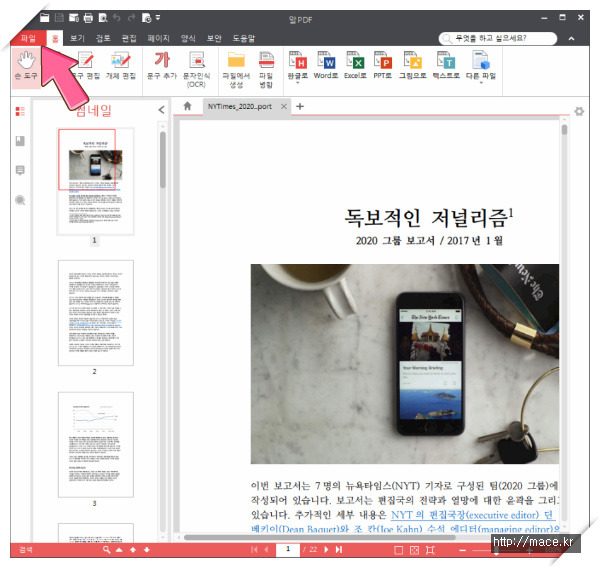Click the recent documents clock icon
The height and width of the screenshot is (568, 600).
[x=147, y=18]
